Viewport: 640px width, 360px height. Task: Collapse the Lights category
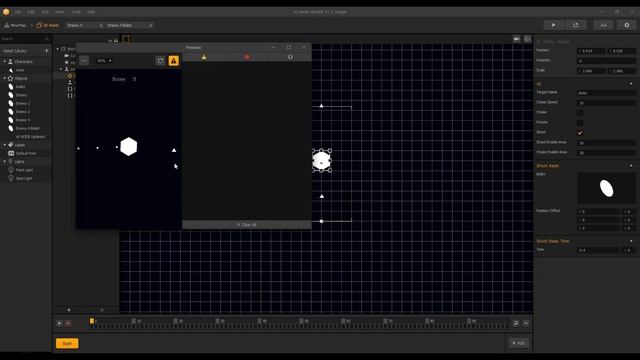click(4, 162)
